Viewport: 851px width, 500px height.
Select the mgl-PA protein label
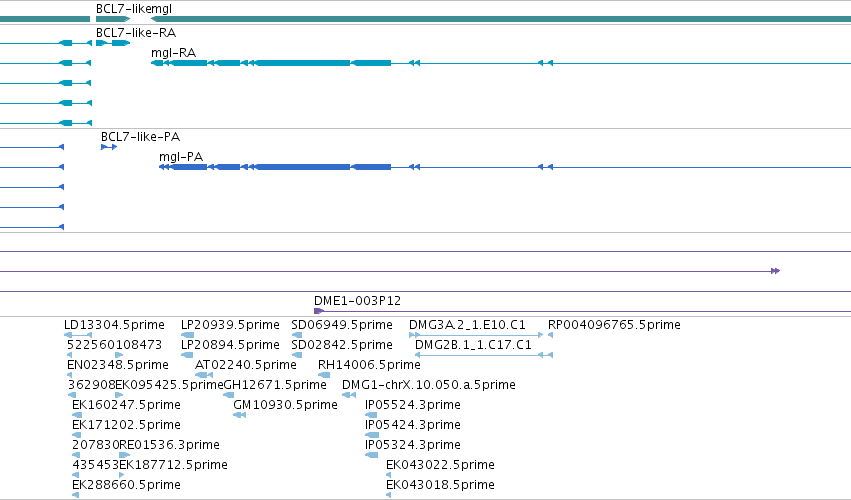[x=181, y=156]
